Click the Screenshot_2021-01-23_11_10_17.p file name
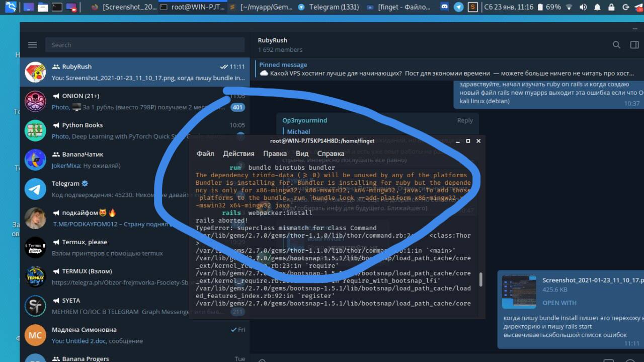This screenshot has height=362, width=644. (593, 280)
